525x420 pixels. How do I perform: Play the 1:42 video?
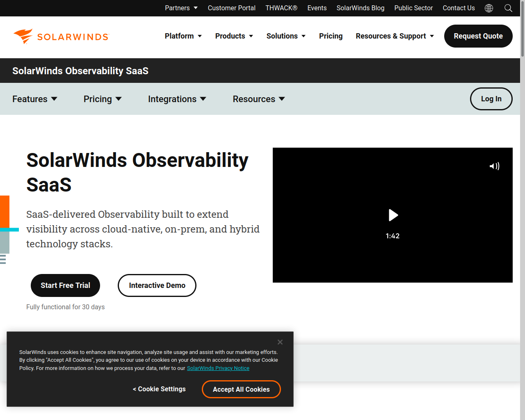point(393,215)
